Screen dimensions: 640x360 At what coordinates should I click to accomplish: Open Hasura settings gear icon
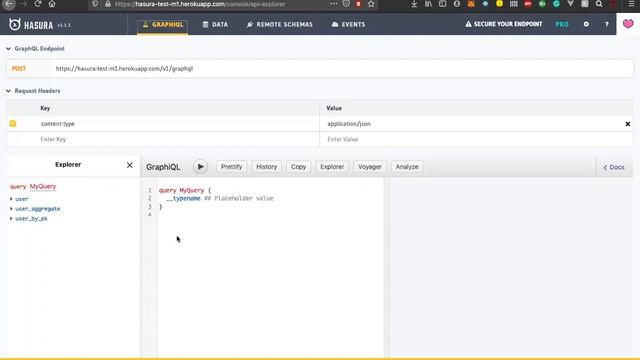[586, 24]
